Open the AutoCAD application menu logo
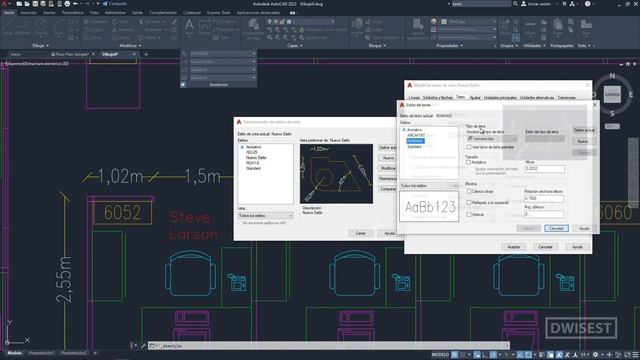 pyautogui.click(x=4, y=4)
